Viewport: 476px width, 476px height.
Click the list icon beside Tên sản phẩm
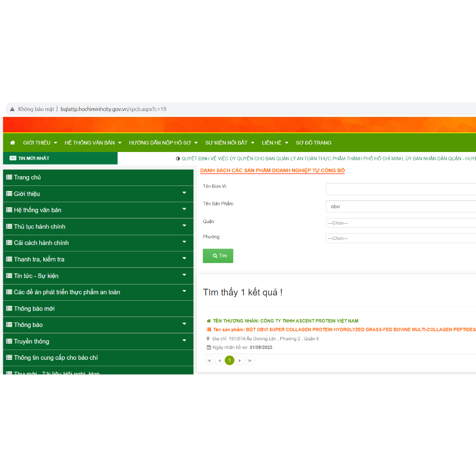point(209,330)
